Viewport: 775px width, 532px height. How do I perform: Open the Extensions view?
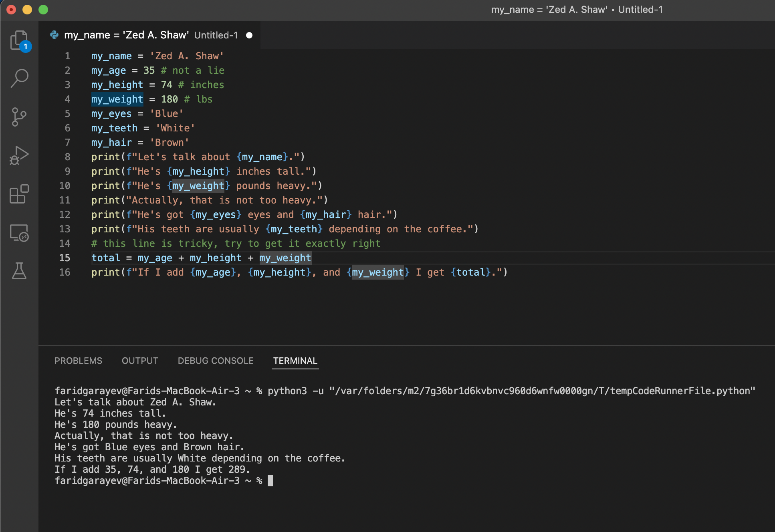[x=19, y=194]
